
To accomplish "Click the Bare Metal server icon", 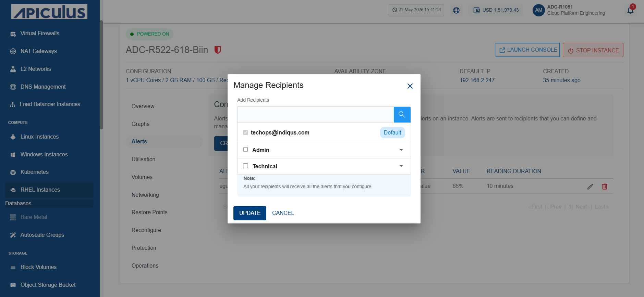I will click(x=13, y=217).
